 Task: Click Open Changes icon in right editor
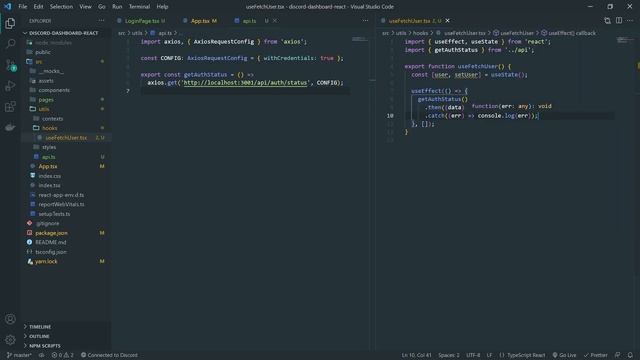(x=607, y=20)
